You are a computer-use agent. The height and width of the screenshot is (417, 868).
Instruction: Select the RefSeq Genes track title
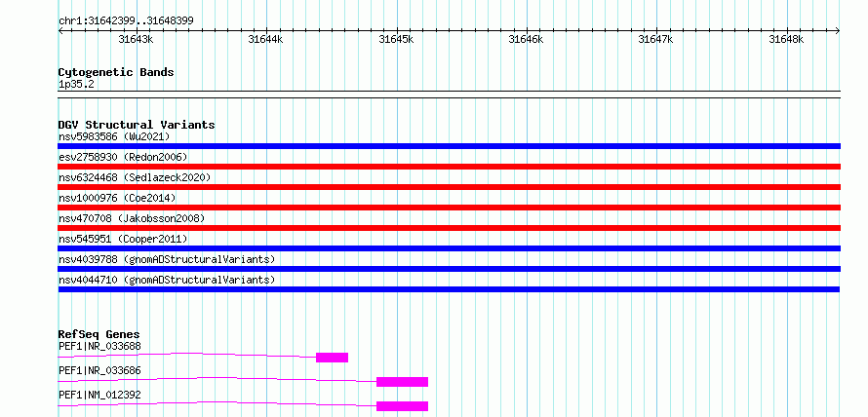tap(99, 334)
